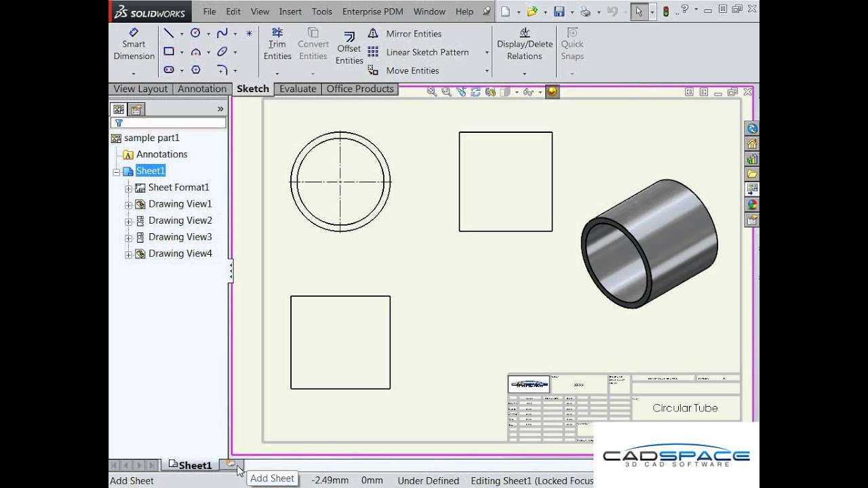
Task: Select the Smart Dimension tool
Action: pyautogui.click(x=134, y=45)
